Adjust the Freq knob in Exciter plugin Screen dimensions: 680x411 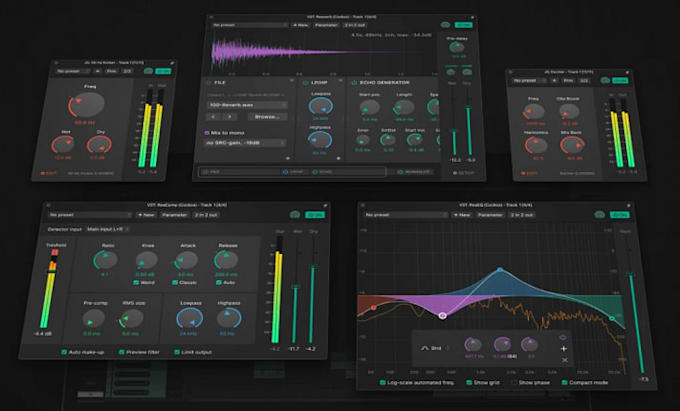pos(533,112)
